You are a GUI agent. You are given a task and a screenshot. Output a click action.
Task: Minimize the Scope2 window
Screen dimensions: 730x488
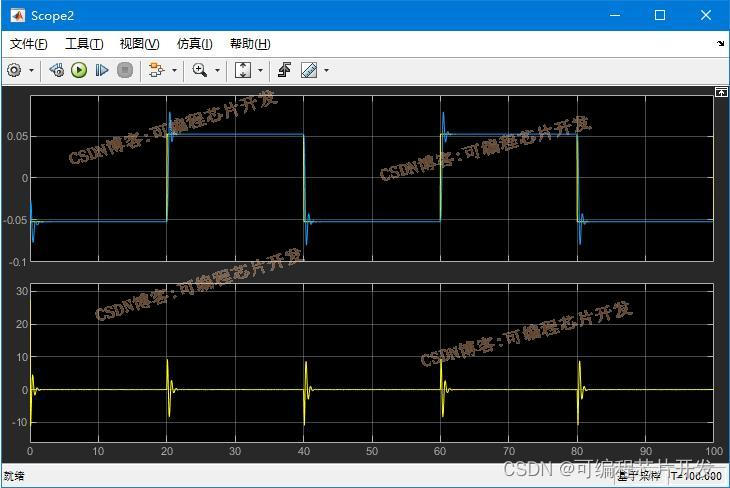[x=615, y=15]
